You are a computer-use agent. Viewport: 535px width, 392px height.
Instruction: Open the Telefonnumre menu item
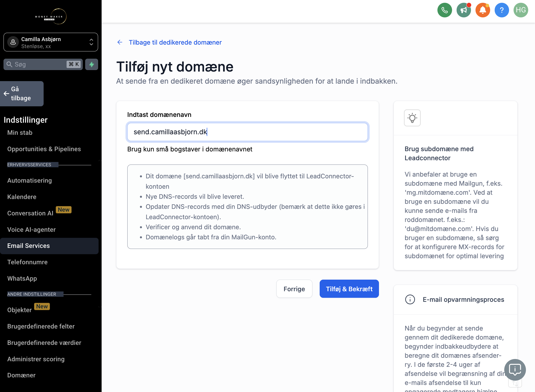pyautogui.click(x=27, y=262)
